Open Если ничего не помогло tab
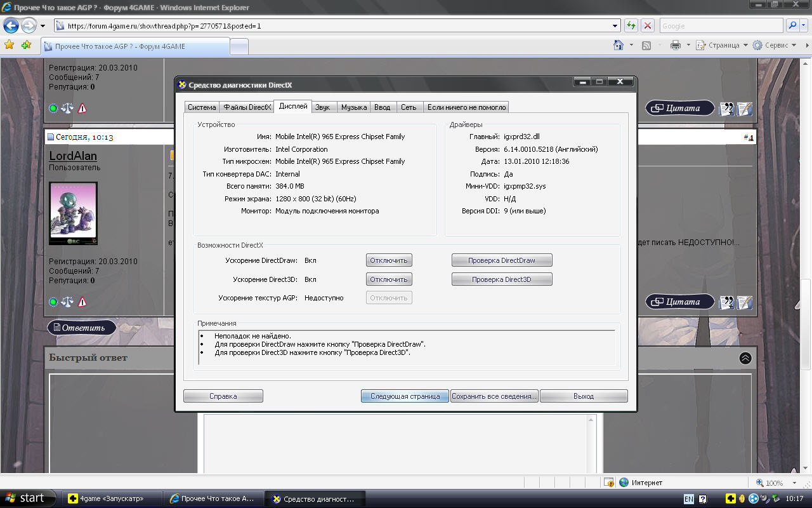The image size is (812, 508). coord(466,107)
